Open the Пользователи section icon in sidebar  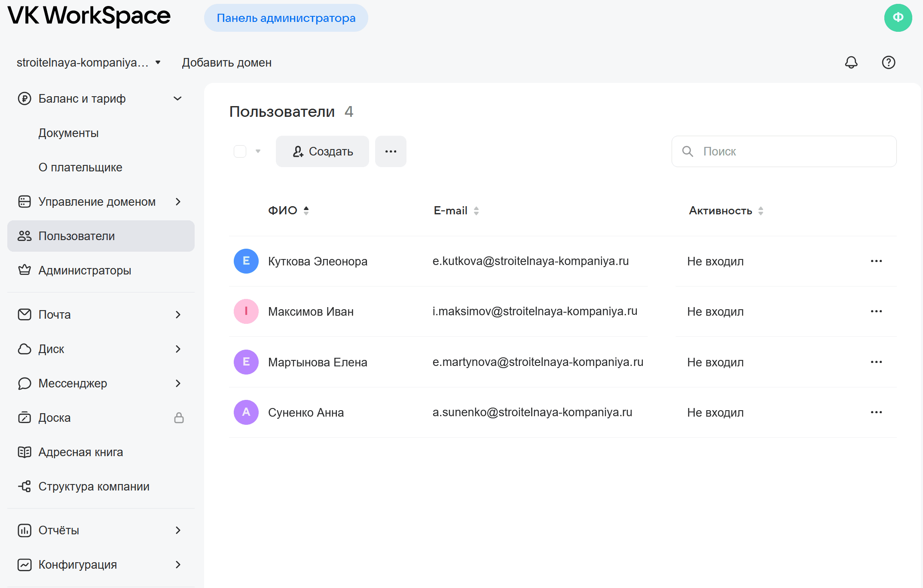click(24, 236)
